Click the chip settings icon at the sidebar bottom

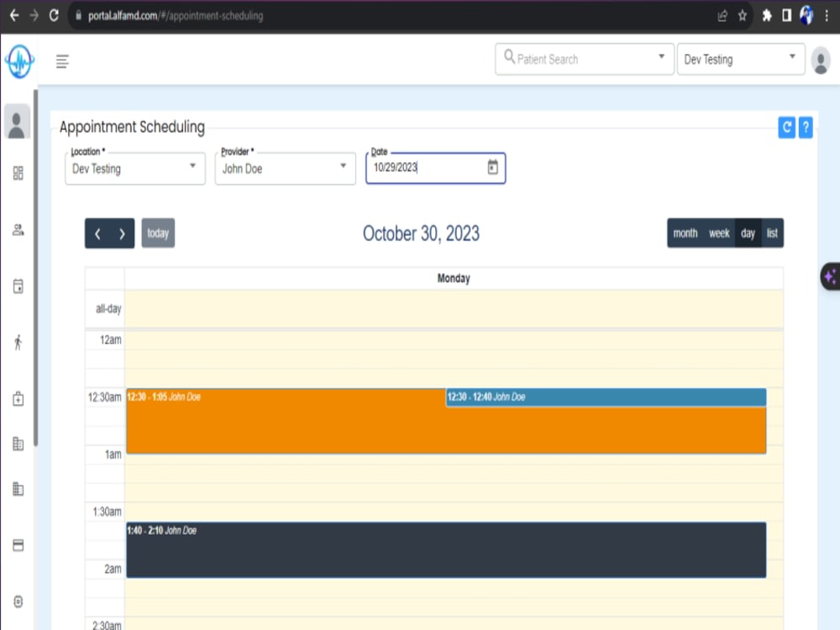point(18,601)
